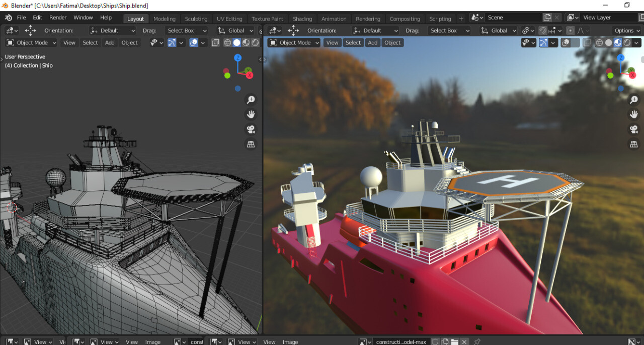This screenshot has height=345, width=644.
Task: Open left viewport Drag Select Box dropdown
Action: pos(186,31)
